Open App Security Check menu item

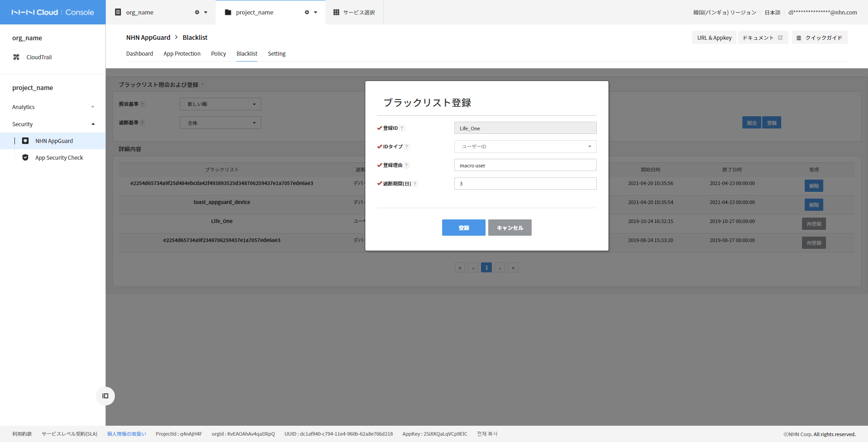point(59,157)
